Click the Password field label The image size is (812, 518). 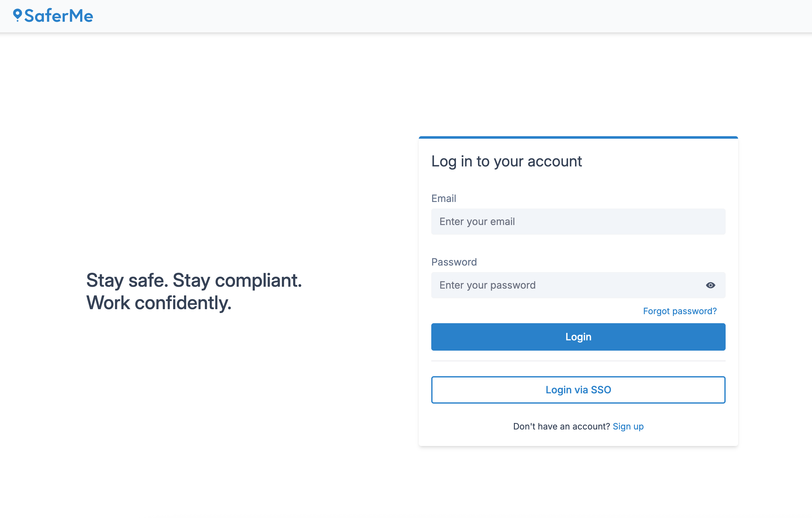point(454,262)
